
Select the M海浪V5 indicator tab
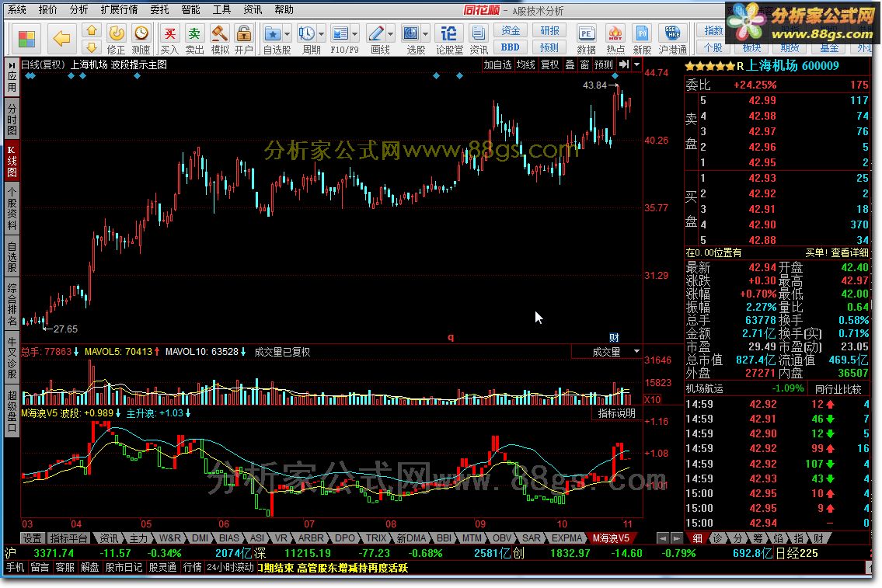click(x=611, y=538)
